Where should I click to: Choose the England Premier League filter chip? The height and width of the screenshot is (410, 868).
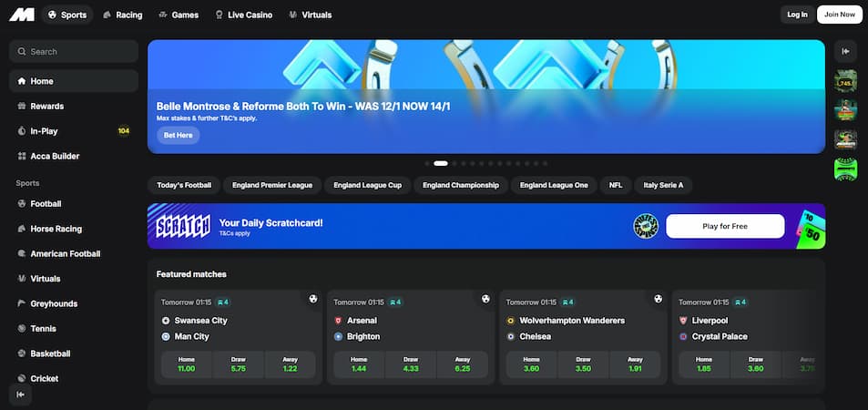pos(272,185)
